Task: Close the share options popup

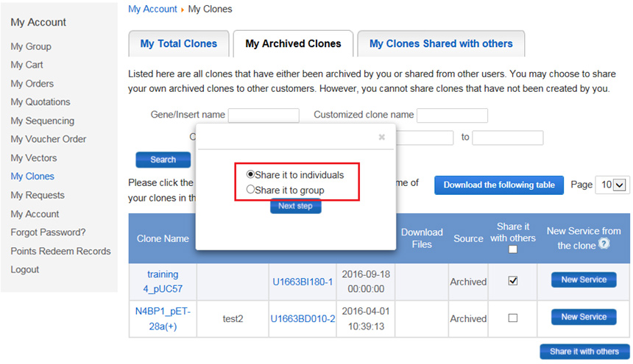Action: click(x=381, y=137)
